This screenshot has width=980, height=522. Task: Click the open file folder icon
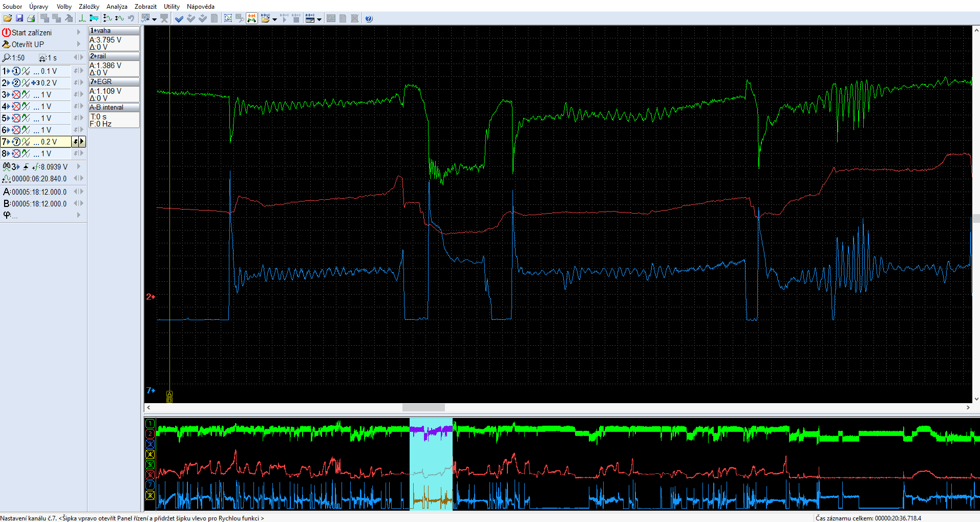click(7, 18)
